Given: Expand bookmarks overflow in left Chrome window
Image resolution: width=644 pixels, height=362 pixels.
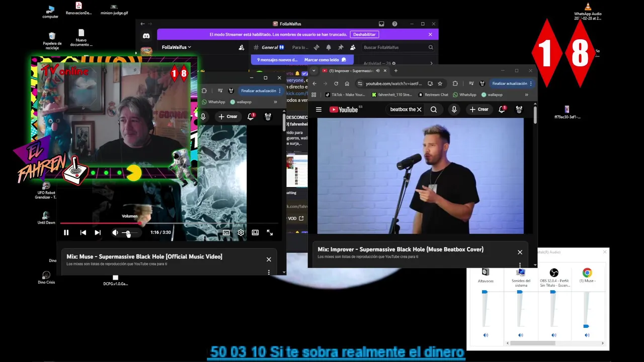Looking at the screenshot, I should pyautogui.click(x=275, y=102).
